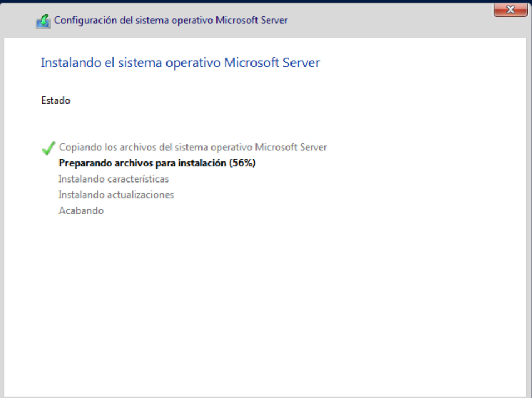Close the Microsoft Server setup window
Viewport: 532px width, 398px height.
click(510, 9)
